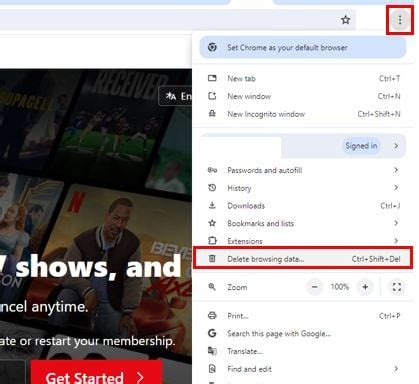Click the Bookmarks and lists star icon
The height and width of the screenshot is (384, 419).
(x=212, y=223)
